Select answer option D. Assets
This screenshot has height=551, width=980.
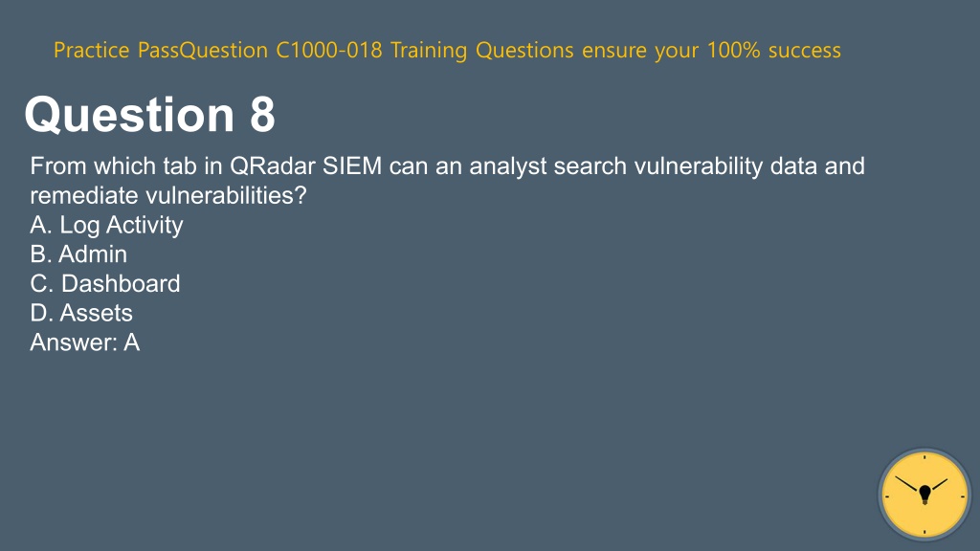[81, 313]
